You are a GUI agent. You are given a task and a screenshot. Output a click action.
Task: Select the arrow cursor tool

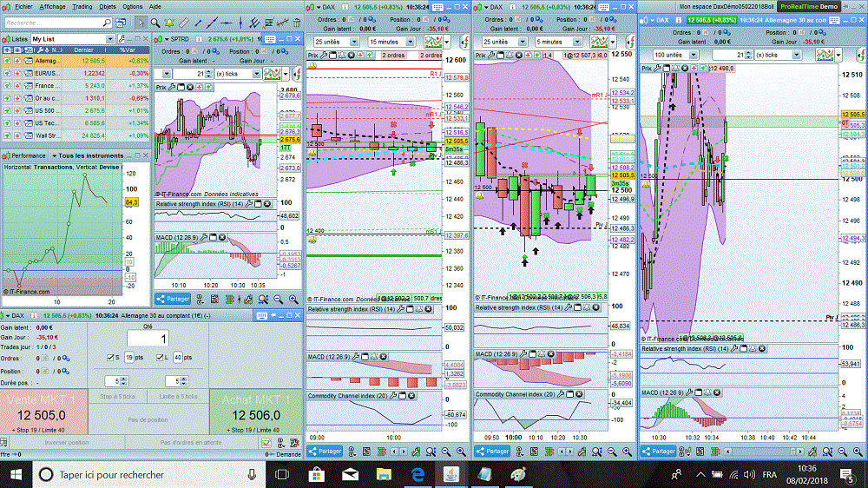[x=141, y=23]
